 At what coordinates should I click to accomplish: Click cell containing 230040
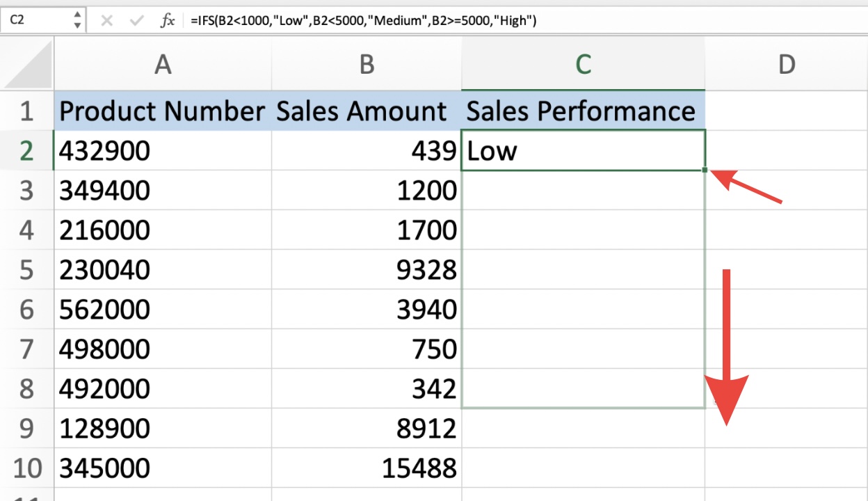click(x=163, y=269)
